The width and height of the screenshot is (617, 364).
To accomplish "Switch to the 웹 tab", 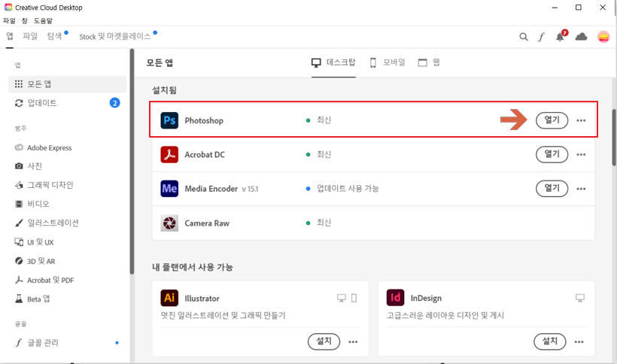I will (429, 62).
